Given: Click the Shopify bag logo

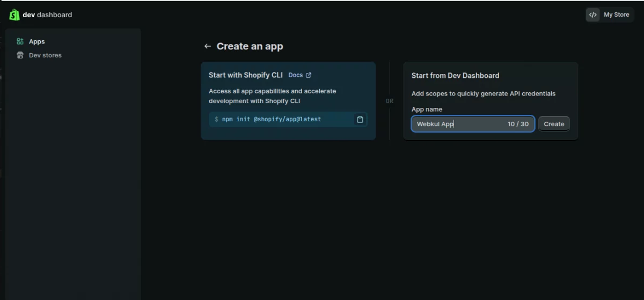Looking at the screenshot, I should point(14,15).
